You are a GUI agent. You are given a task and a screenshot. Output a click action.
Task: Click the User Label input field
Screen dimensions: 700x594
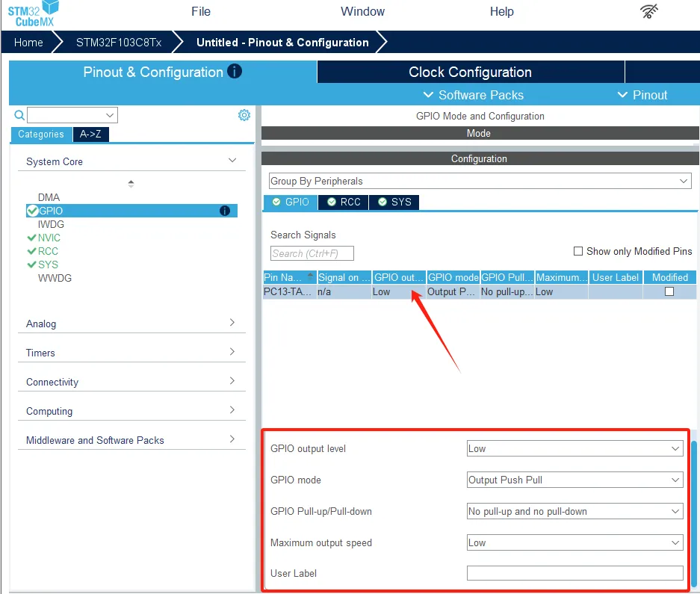[x=574, y=574]
